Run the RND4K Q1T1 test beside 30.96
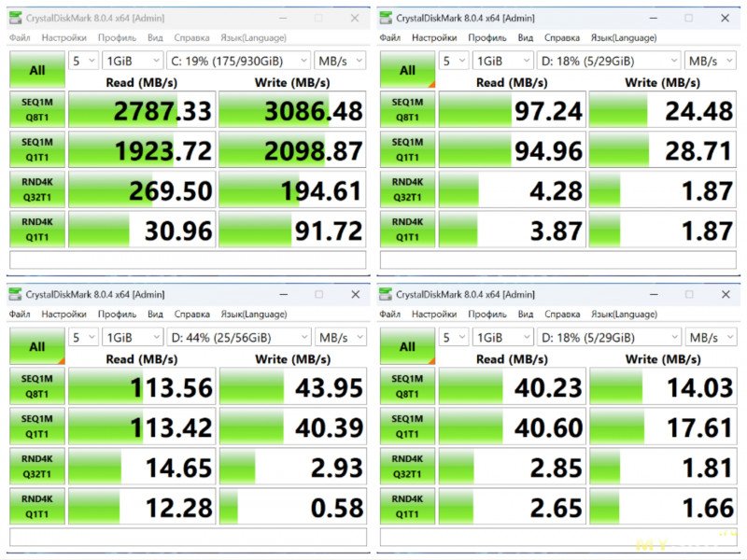This screenshot has height=560, width=747. (36, 230)
